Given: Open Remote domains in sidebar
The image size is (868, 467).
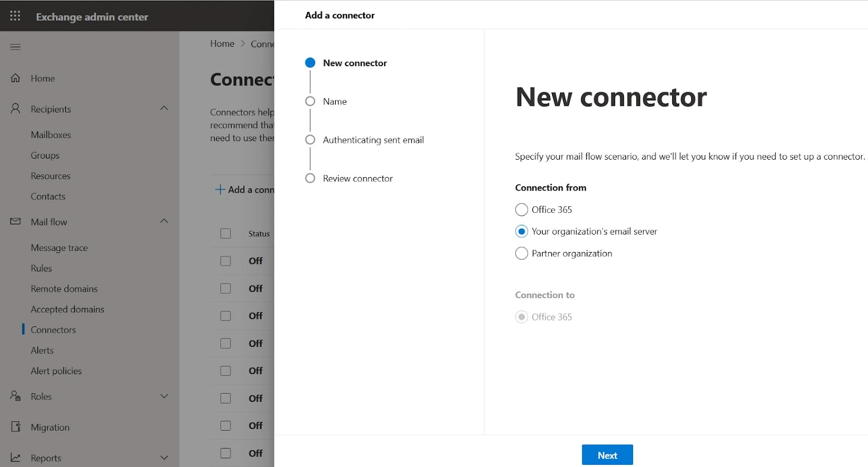Looking at the screenshot, I should click(x=64, y=289).
